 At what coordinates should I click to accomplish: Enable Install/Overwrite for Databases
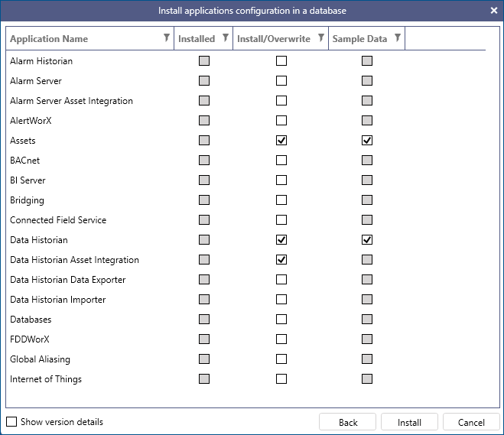(281, 320)
